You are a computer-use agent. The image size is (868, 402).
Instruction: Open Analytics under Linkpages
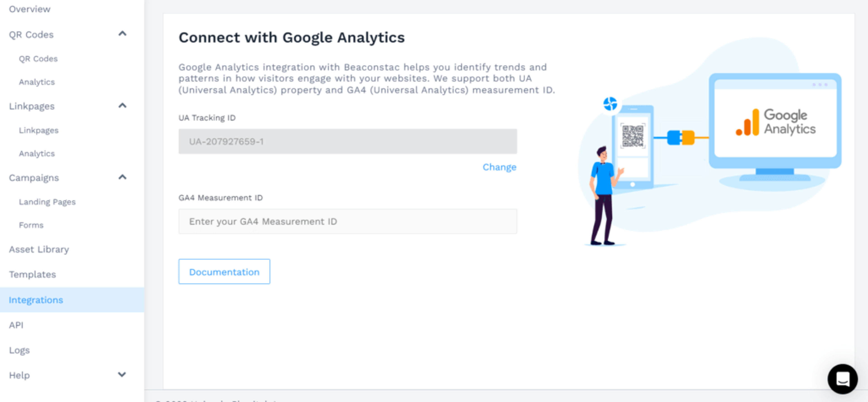coord(37,153)
